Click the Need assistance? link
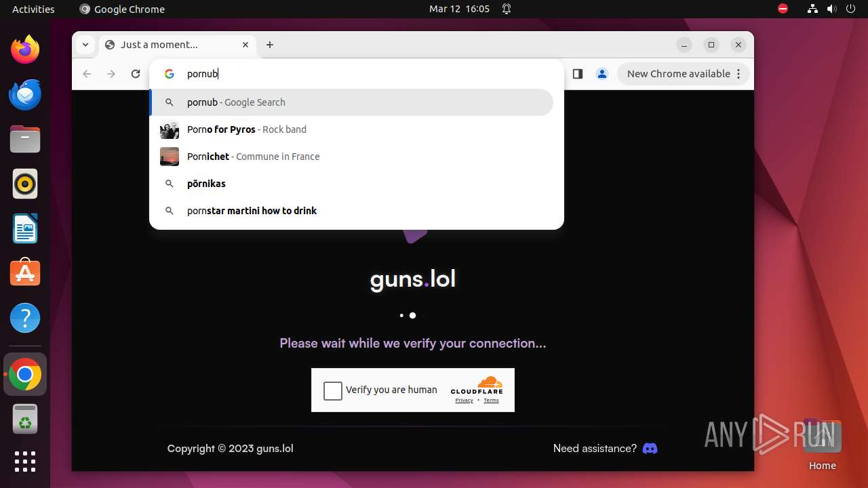This screenshot has width=868, height=488. click(595, 448)
